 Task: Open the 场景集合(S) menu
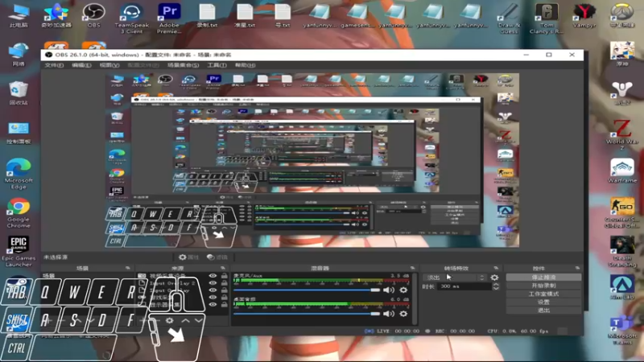[183, 65]
